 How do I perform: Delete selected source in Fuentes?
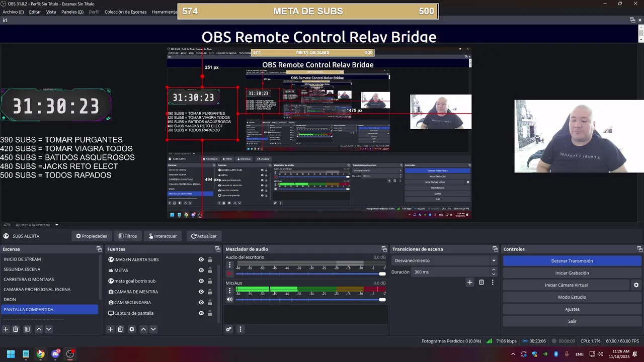coord(120,329)
